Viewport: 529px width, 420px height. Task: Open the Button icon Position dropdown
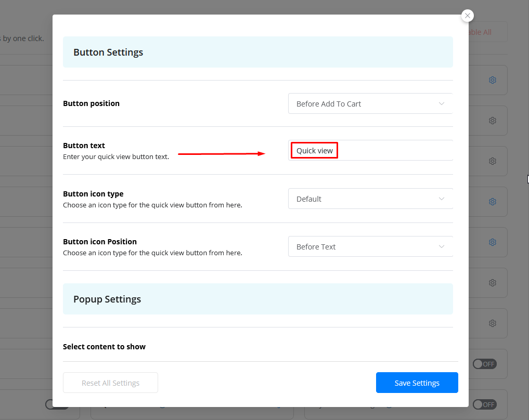tap(370, 246)
